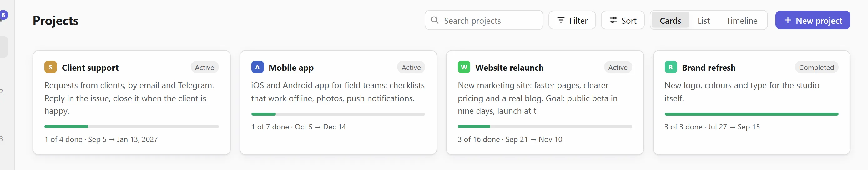Image resolution: width=868 pixels, height=170 pixels.
Task: Click the Completed status badge on Brand refresh
Action: pyautogui.click(x=816, y=67)
